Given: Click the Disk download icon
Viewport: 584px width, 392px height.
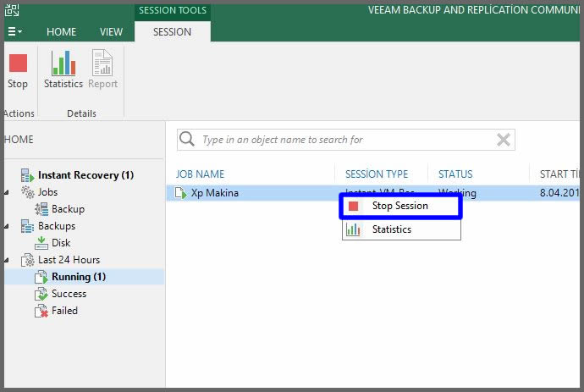Looking at the screenshot, I should (41, 243).
